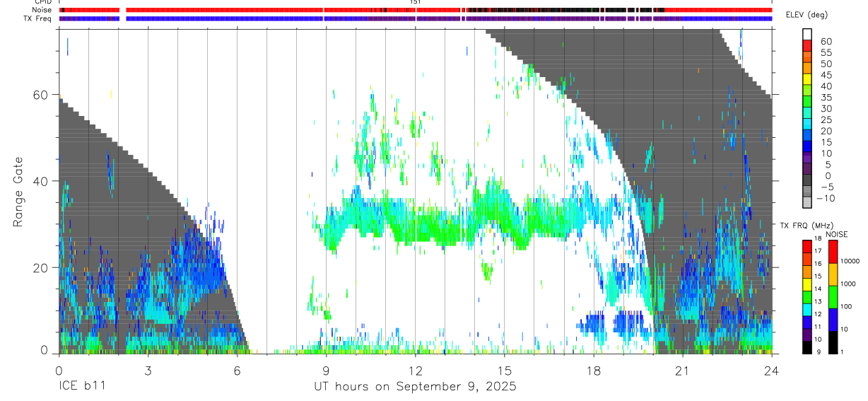The width and height of the screenshot is (868, 401).
Task: Click the '60' tick label on Range Gate axis
Action: point(41,95)
